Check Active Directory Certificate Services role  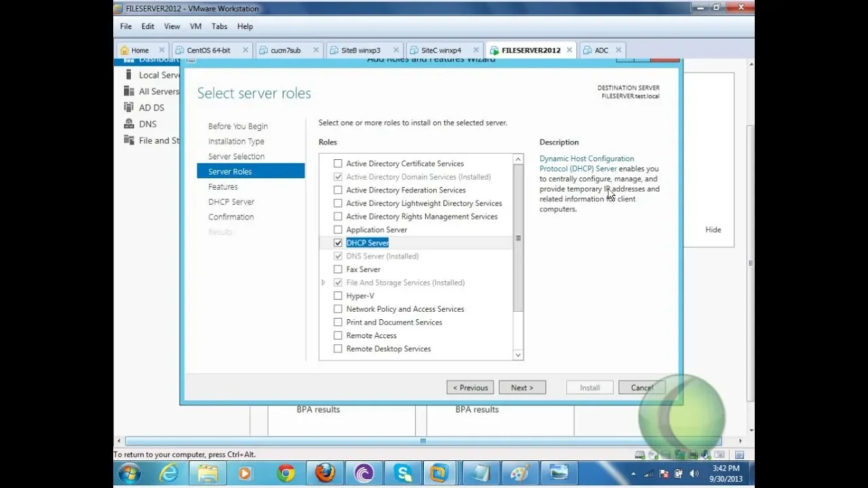[338, 163]
